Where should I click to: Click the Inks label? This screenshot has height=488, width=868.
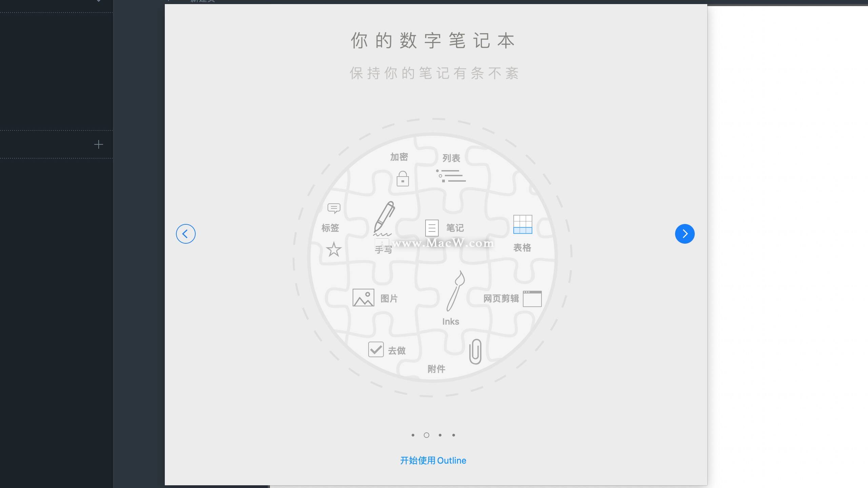[451, 321]
